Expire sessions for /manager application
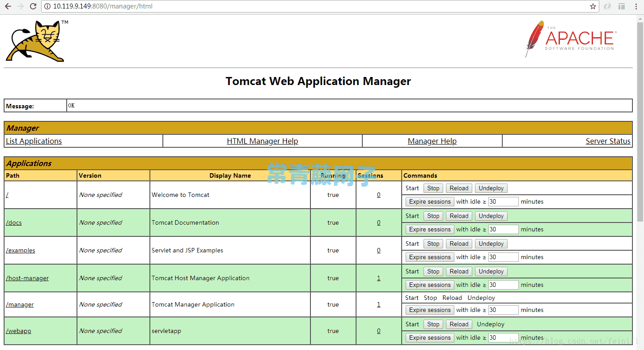 click(x=430, y=310)
